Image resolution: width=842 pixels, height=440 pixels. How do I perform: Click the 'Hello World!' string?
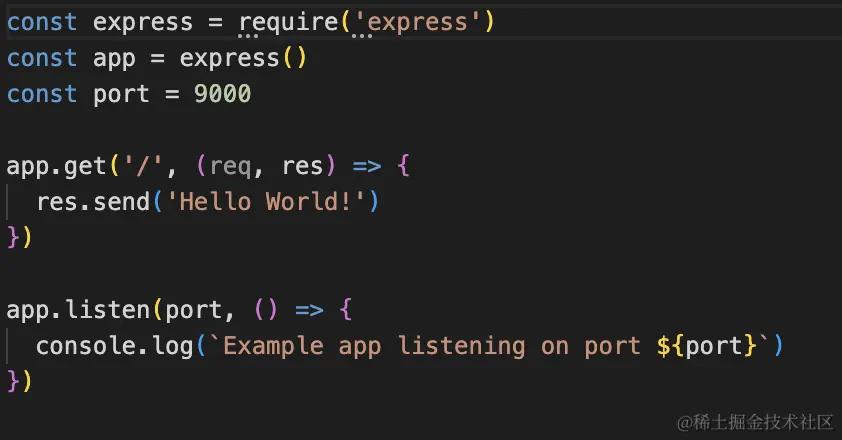coord(266,202)
